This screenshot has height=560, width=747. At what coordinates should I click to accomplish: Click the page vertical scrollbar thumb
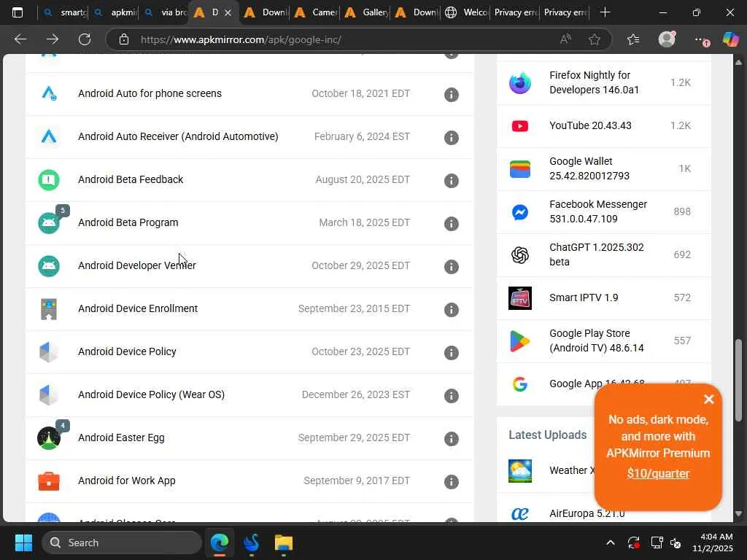tap(738, 380)
